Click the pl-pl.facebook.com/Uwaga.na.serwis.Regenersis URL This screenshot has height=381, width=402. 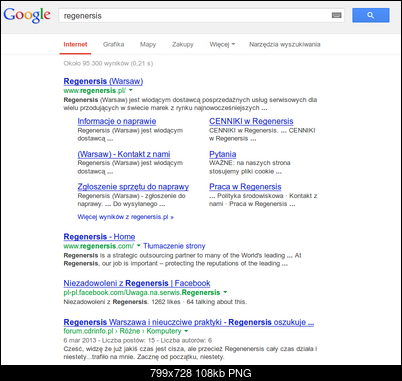pos(142,292)
